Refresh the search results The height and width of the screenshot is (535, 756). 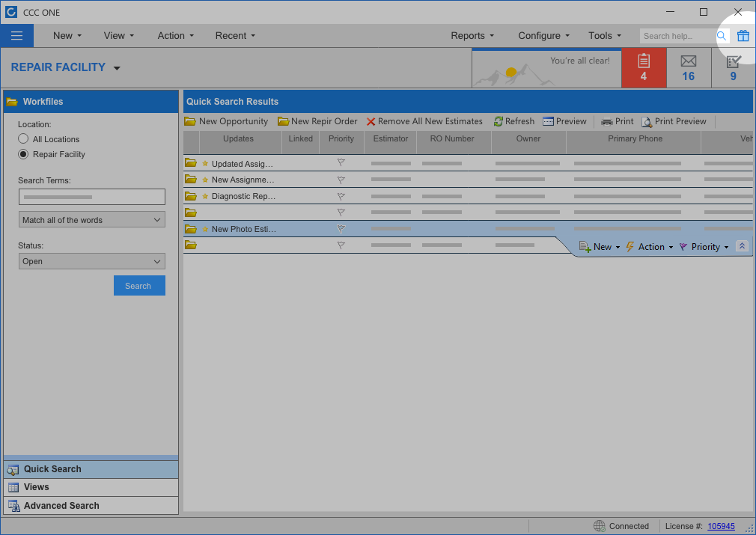(x=514, y=121)
